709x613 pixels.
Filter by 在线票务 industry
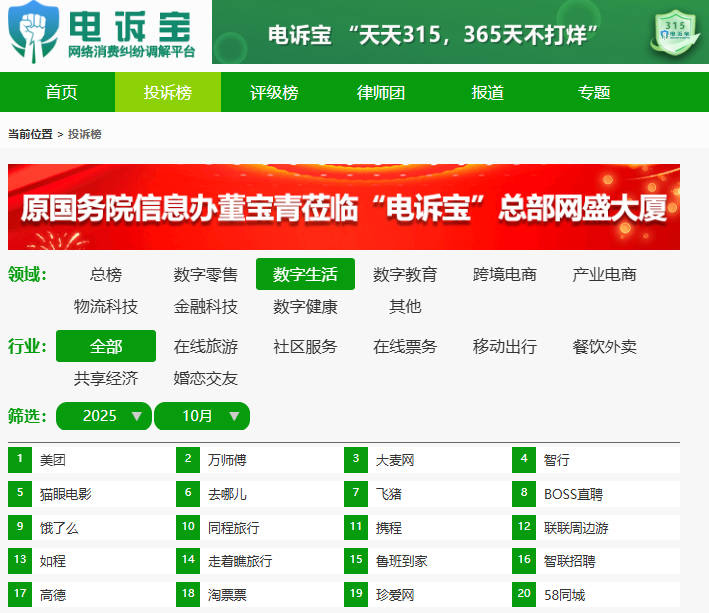(x=405, y=347)
